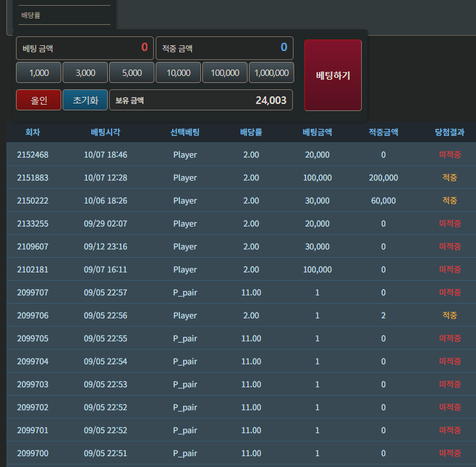Click the 당첨결과 column header
476x467 pixels.
(x=450, y=132)
